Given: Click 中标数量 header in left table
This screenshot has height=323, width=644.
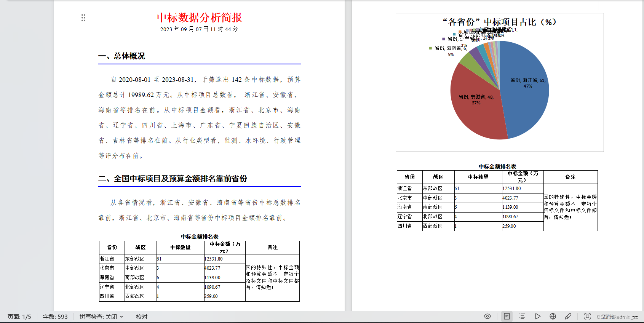Looking at the screenshot, I should tap(181, 248).
